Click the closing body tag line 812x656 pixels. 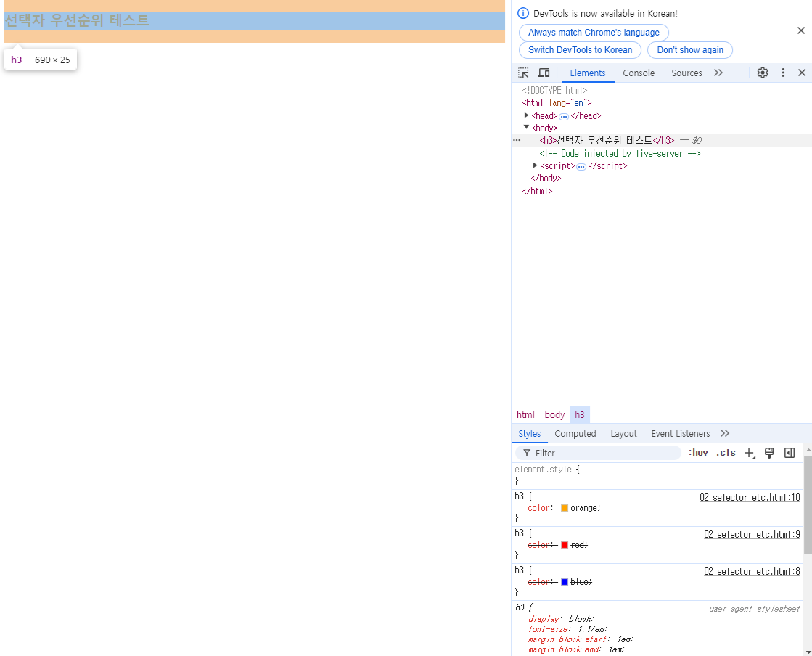pyautogui.click(x=546, y=178)
